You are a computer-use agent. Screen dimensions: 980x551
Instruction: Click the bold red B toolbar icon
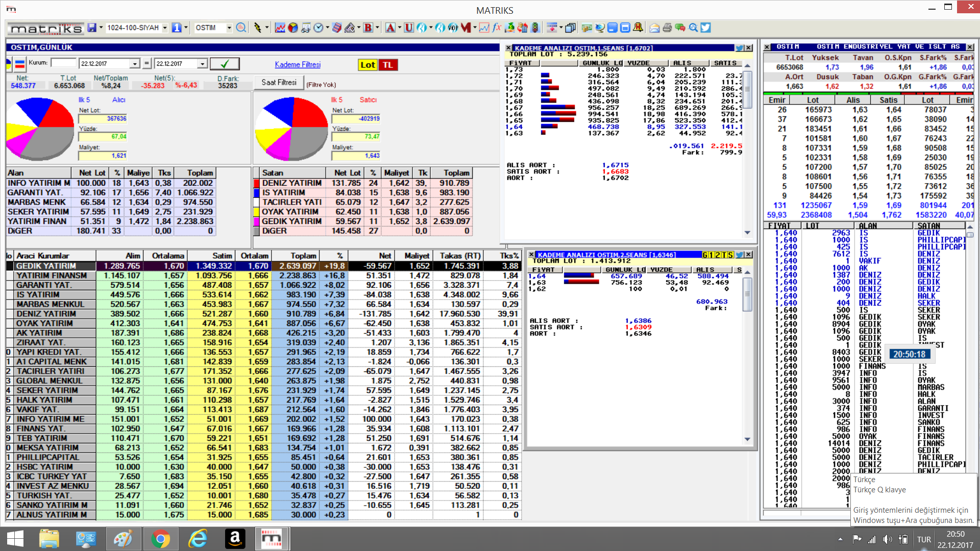click(368, 28)
